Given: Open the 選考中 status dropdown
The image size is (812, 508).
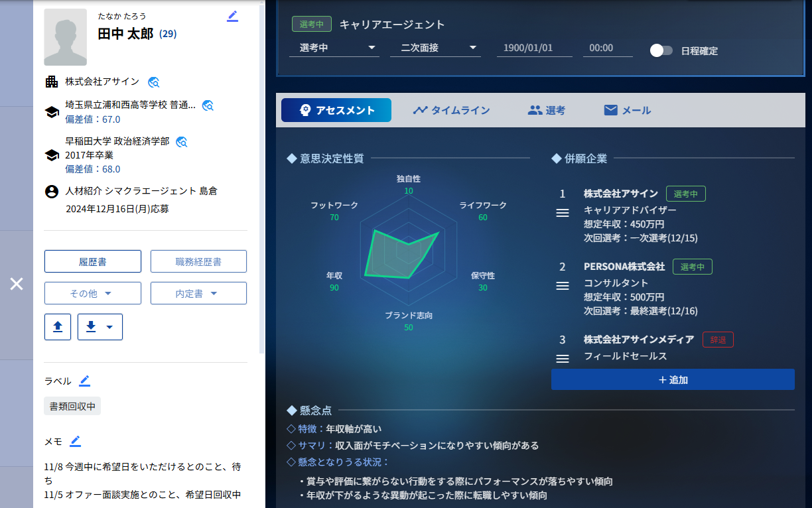Looking at the screenshot, I should pyautogui.click(x=334, y=47).
